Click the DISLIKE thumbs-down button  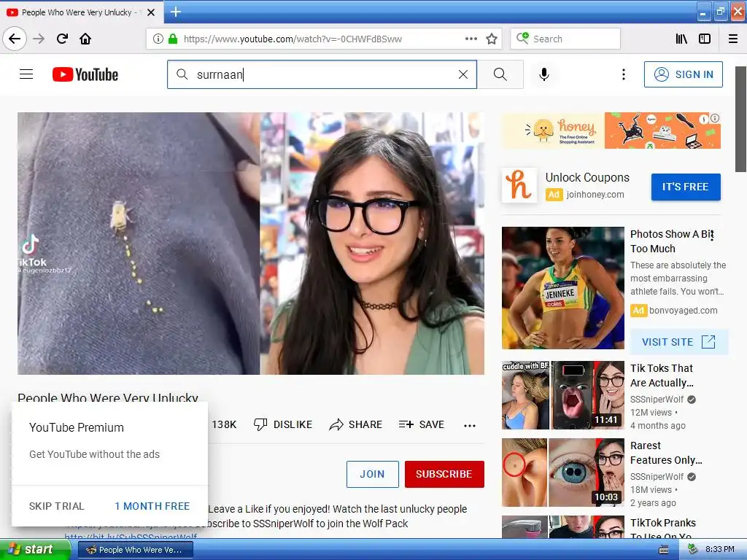pos(283,424)
